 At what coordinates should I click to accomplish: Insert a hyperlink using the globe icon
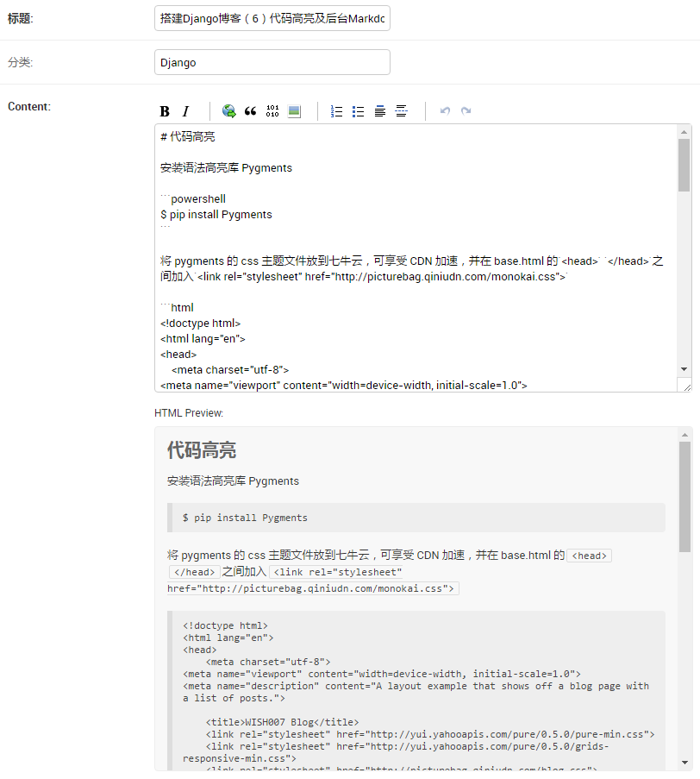click(228, 110)
